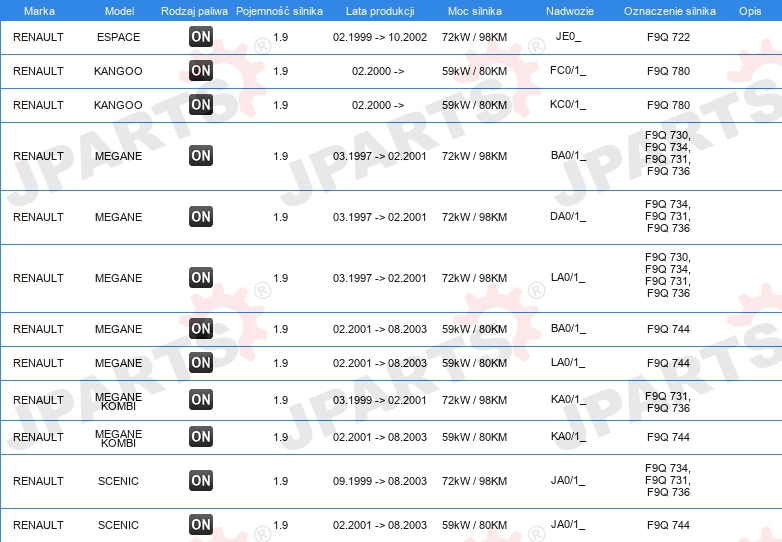Click ON icon in SCENIC 59kW row
The height and width of the screenshot is (542, 782).
click(x=201, y=524)
